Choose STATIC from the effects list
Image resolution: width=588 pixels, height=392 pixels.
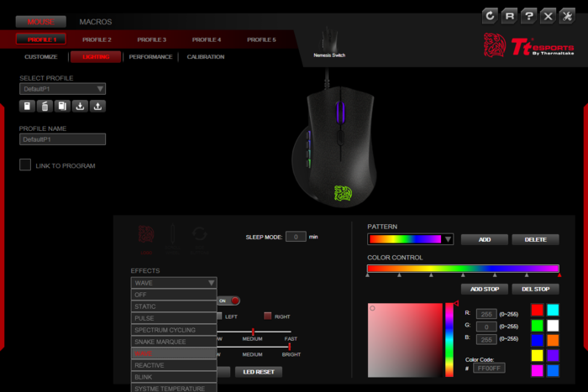point(174,306)
